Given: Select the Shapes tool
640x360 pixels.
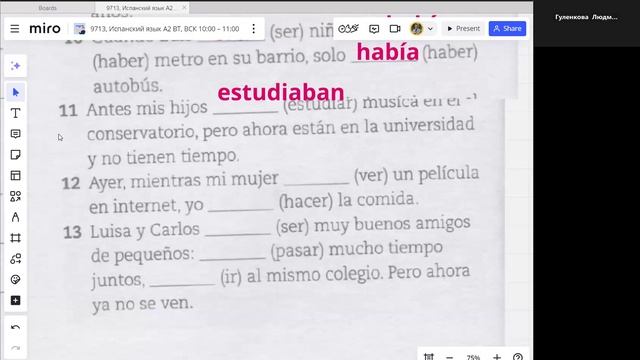Looking at the screenshot, I should point(16,196).
